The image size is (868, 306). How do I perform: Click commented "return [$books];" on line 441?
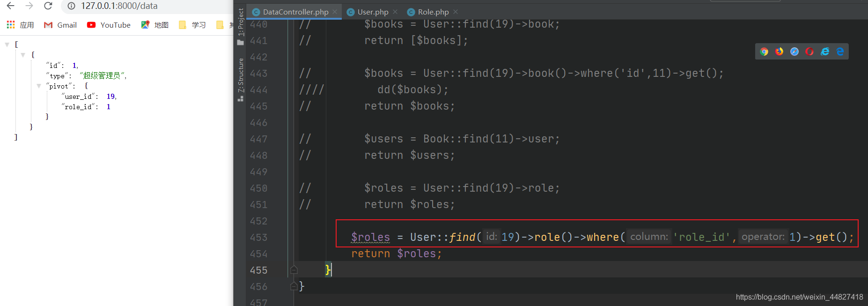coord(416,40)
